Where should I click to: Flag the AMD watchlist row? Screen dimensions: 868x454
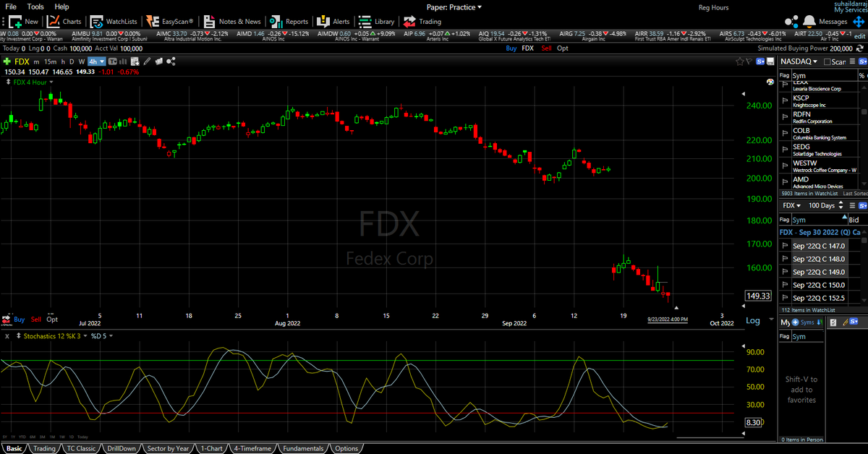(x=784, y=182)
